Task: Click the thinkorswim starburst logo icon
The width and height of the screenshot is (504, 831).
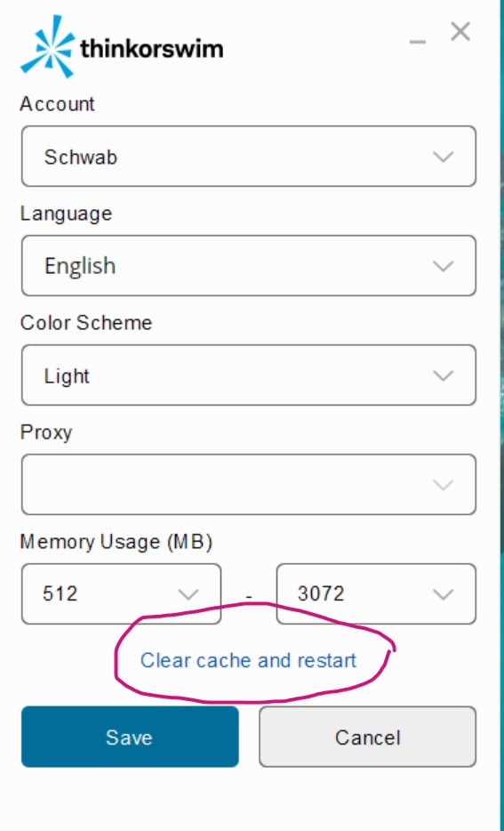Action: tap(48, 46)
